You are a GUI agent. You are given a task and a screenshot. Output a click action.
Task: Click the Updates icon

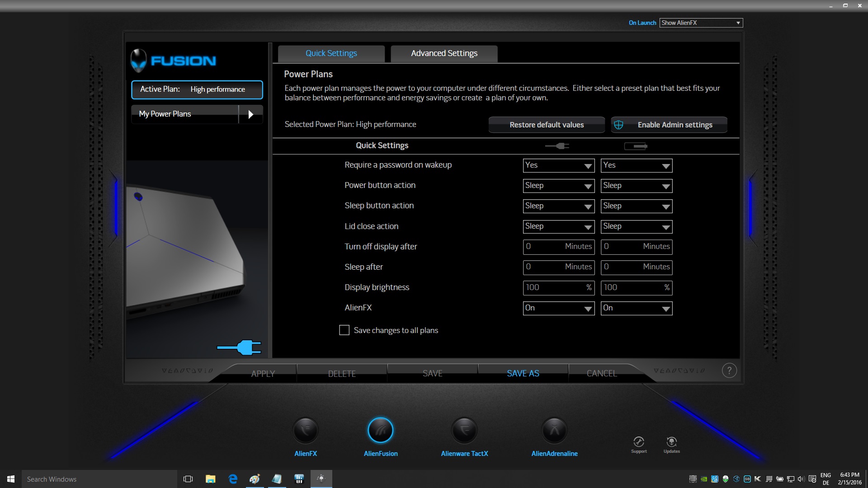click(672, 442)
